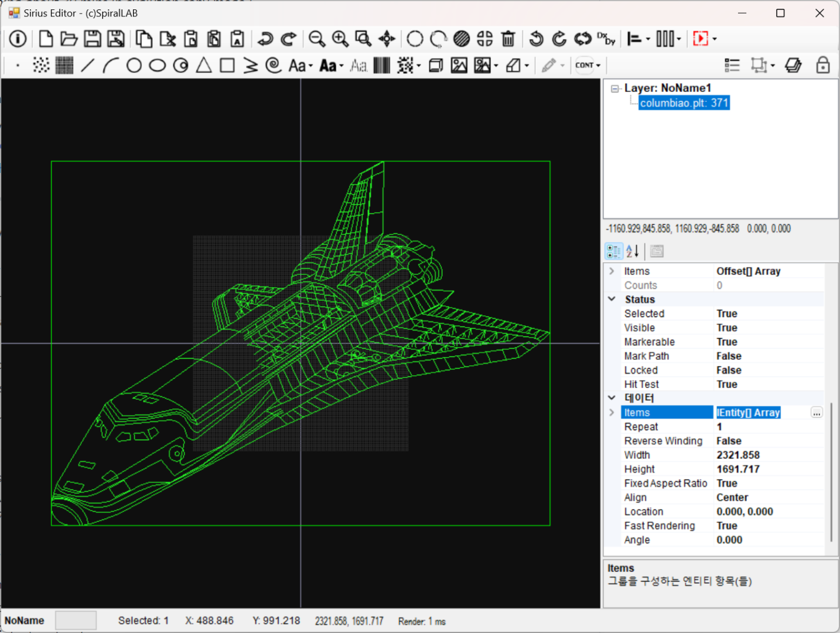
Task: Zoom in on the canvas
Action: [340, 39]
